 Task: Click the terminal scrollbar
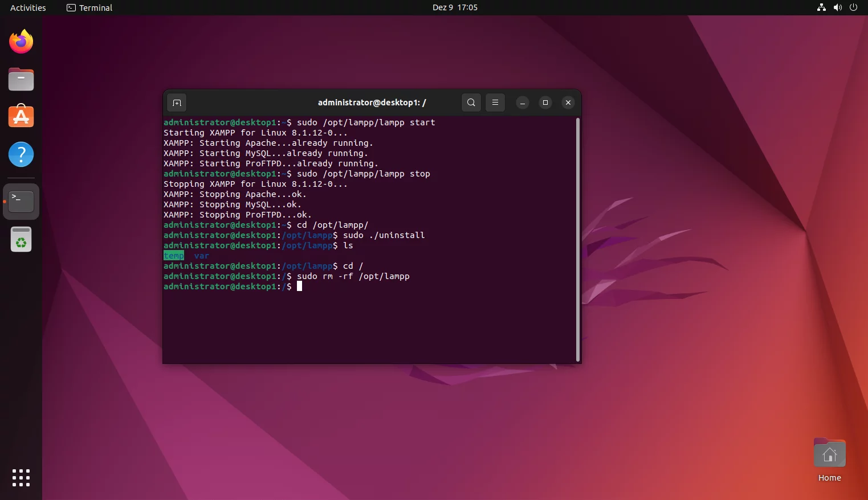[578, 239]
